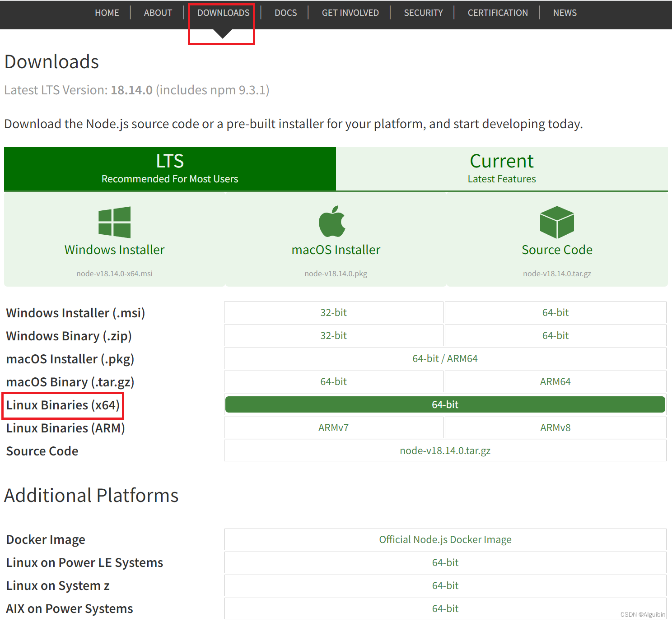Download macOS Binary (.tar.gz) ARM64
The image size is (672, 622).
tap(555, 381)
